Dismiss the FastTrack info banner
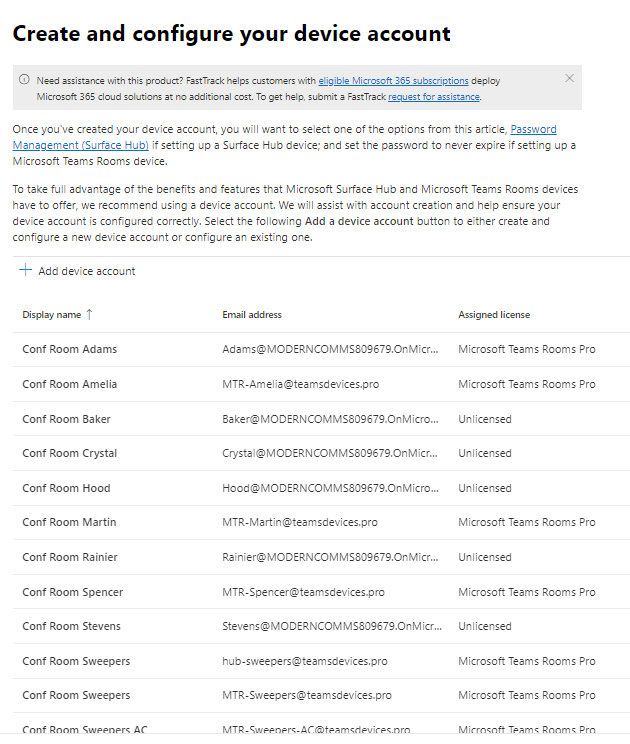Image resolution: width=630 pixels, height=744 pixels. click(x=569, y=78)
